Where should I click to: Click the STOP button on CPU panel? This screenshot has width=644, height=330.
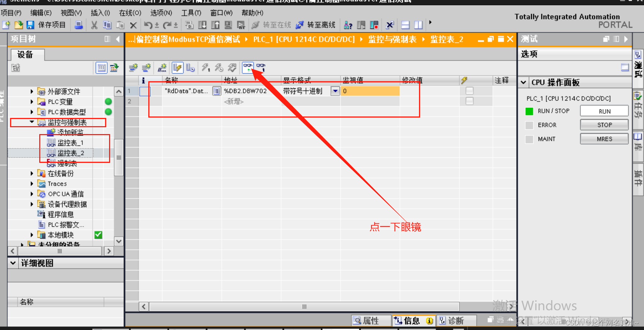(604, 125)
